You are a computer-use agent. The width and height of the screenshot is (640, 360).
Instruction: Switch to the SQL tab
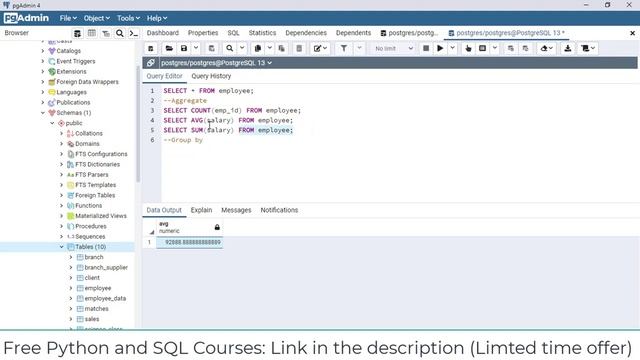click(233, 33)
